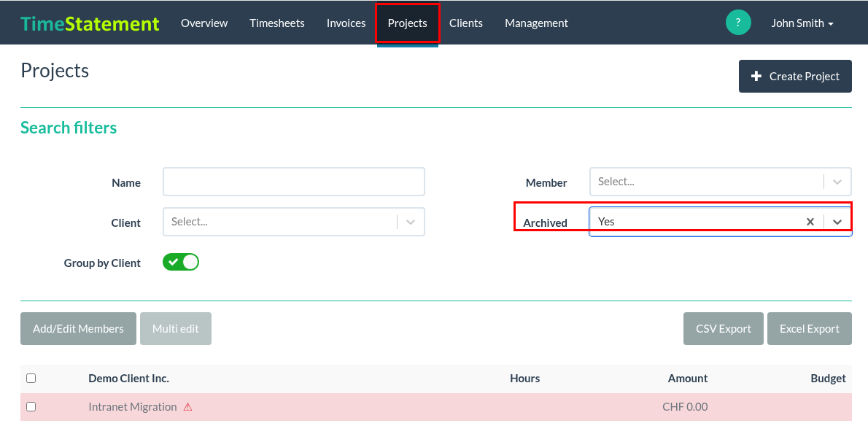Click the Amount column header
Viewport: 868px width, 426px height.
688,379
